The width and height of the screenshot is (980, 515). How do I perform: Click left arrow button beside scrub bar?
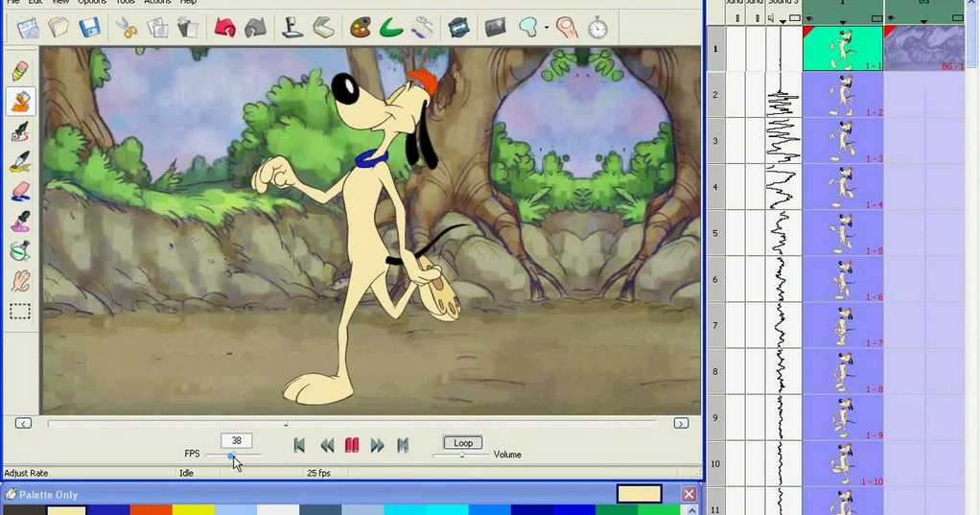[23, 424]
